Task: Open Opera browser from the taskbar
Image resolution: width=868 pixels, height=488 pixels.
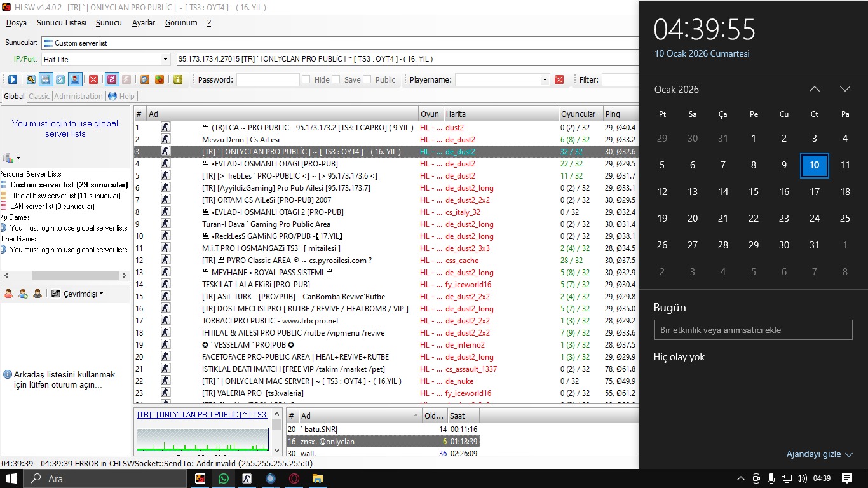Action: 294,478
